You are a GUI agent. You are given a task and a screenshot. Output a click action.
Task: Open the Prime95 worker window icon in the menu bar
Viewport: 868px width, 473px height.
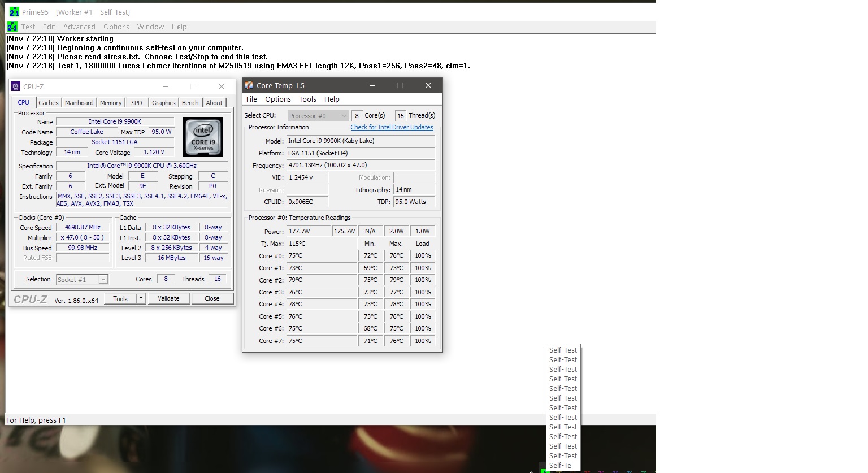pos(12,27)
